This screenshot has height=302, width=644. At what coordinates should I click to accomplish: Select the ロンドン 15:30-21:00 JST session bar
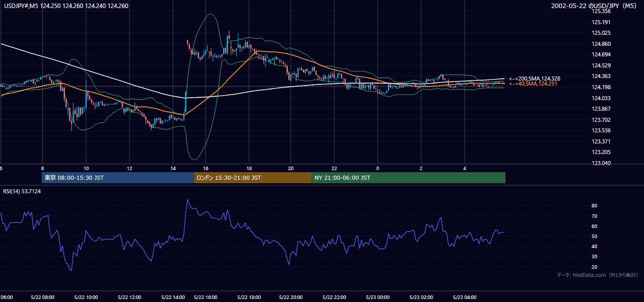(x=252, y=178)
